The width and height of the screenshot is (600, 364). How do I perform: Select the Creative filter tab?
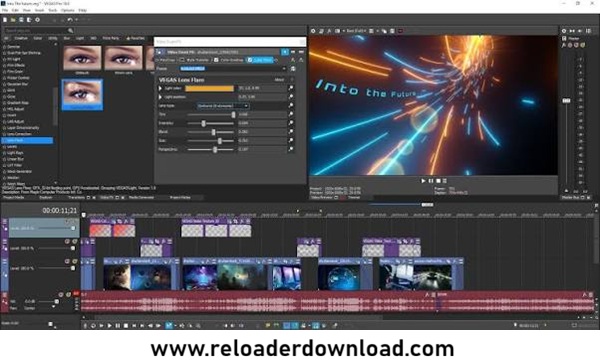(x=21, y=38)
